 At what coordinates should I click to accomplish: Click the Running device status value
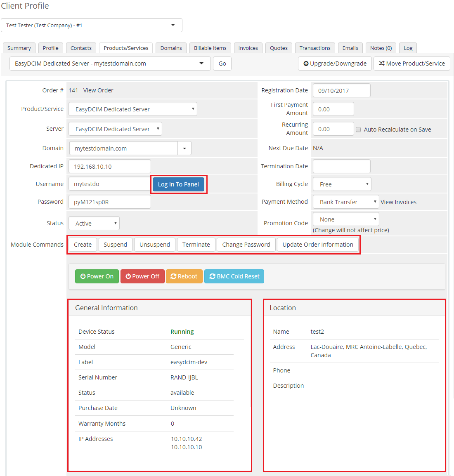(x=182, y=332)
